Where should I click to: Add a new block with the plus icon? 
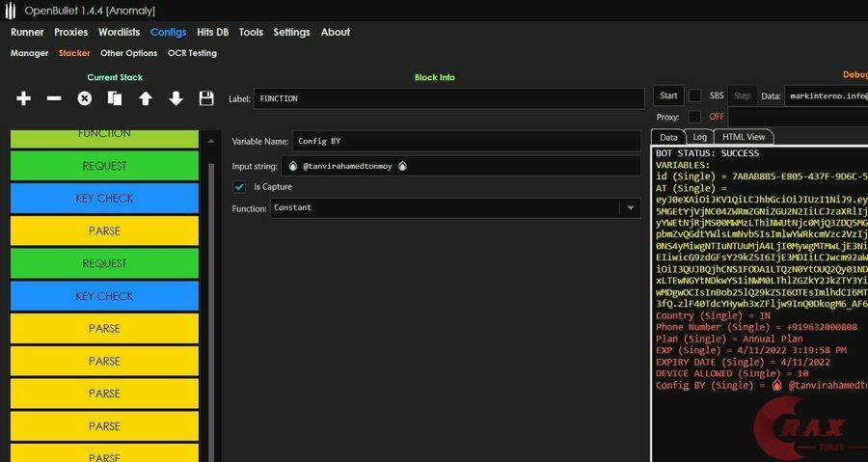[23, 99]
